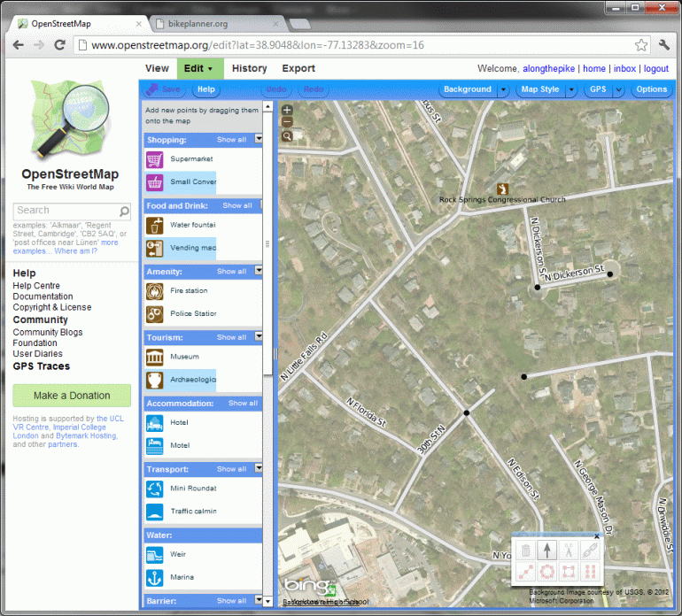
Task: Choose the Marina anchor icon
Action: point(154,578)
